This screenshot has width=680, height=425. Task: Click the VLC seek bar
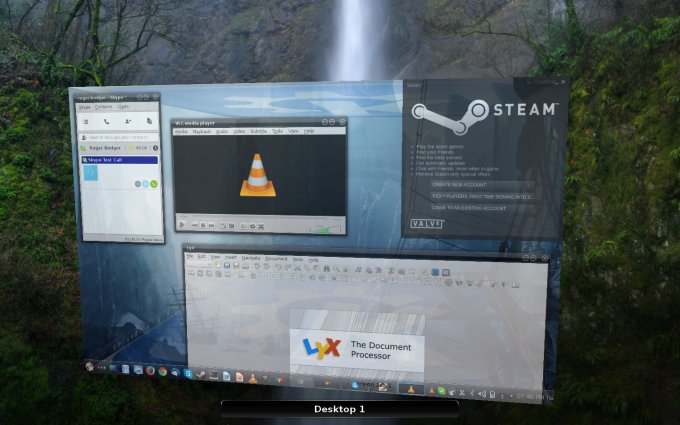tap(260, 216)
